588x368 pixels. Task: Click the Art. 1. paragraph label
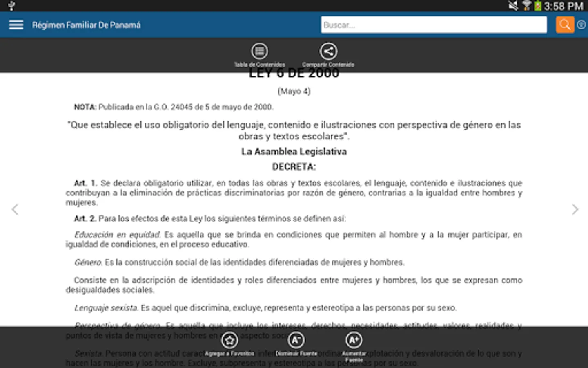pos(85,183)
